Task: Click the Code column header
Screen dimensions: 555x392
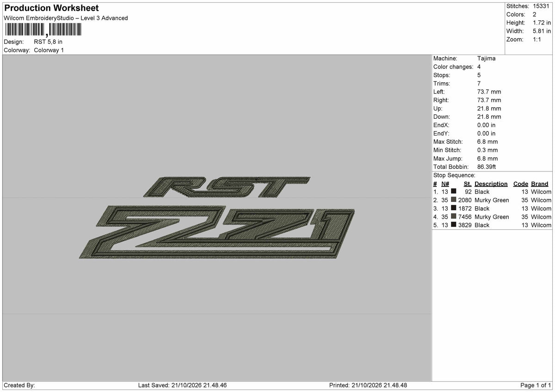Action: pos(520,184)
